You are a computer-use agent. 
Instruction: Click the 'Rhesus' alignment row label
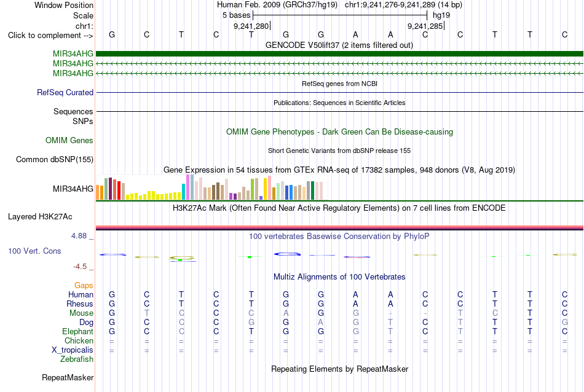[80, 304]
